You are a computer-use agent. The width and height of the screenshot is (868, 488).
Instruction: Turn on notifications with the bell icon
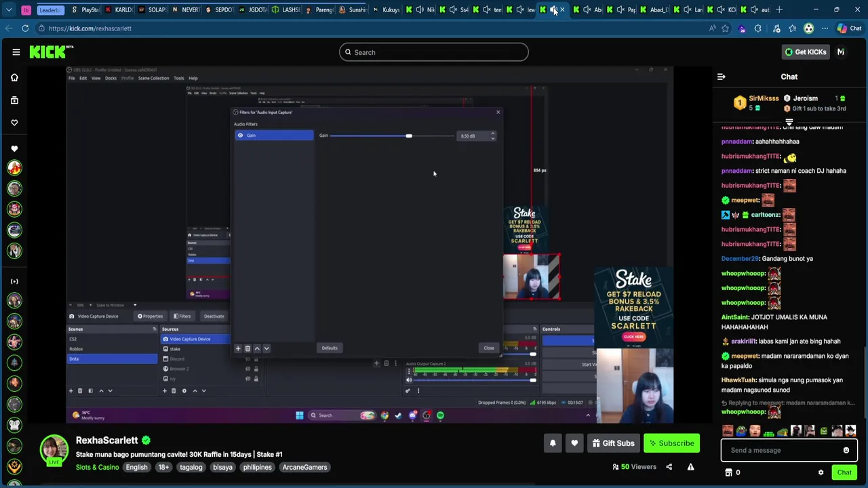tap(553, 443)
